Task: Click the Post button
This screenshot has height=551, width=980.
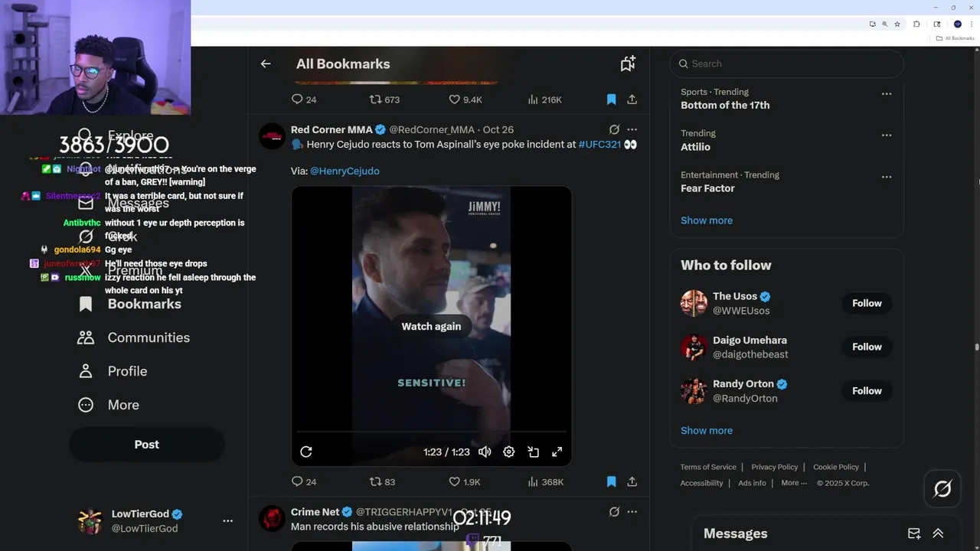Action: tap(147, 445)
